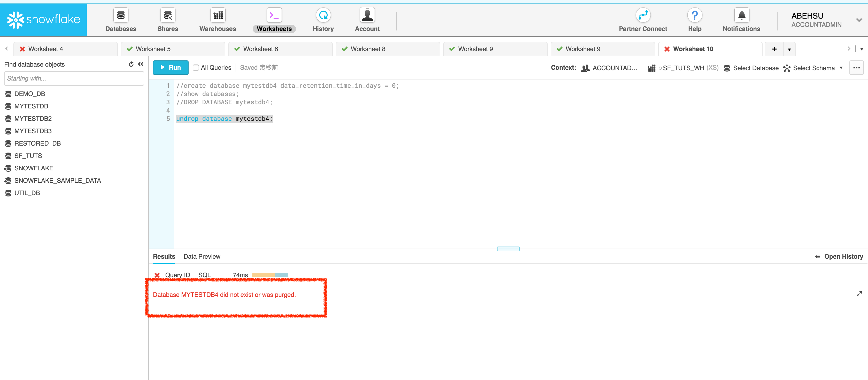Click the SNOWFLAKE_SAMPLE_DATA shared database icon
868x380 pixels.
click(x=8, y=181)
